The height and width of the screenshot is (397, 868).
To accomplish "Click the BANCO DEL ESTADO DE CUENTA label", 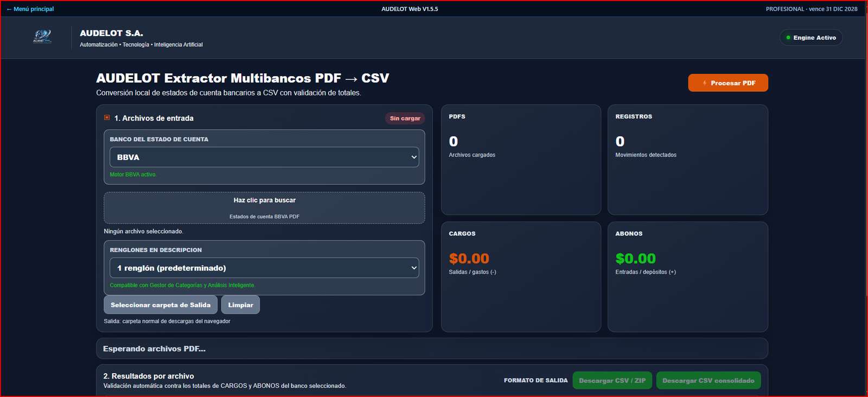I will tap(159, 139).
